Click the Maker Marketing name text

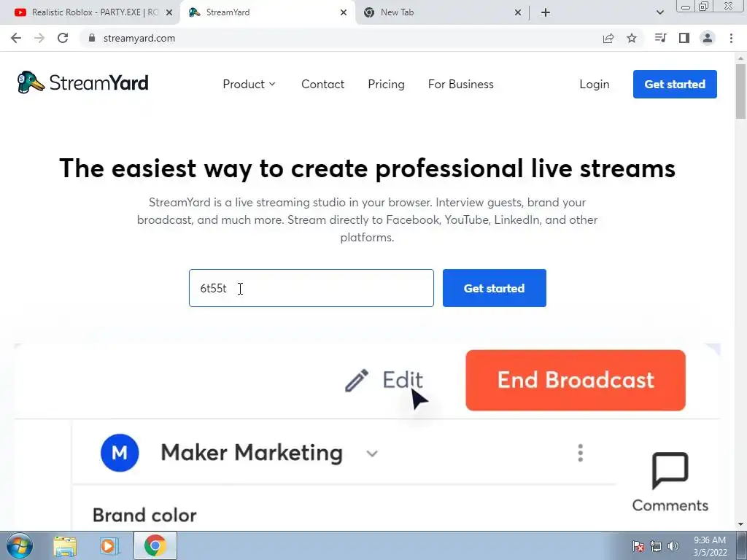(252, 453)
